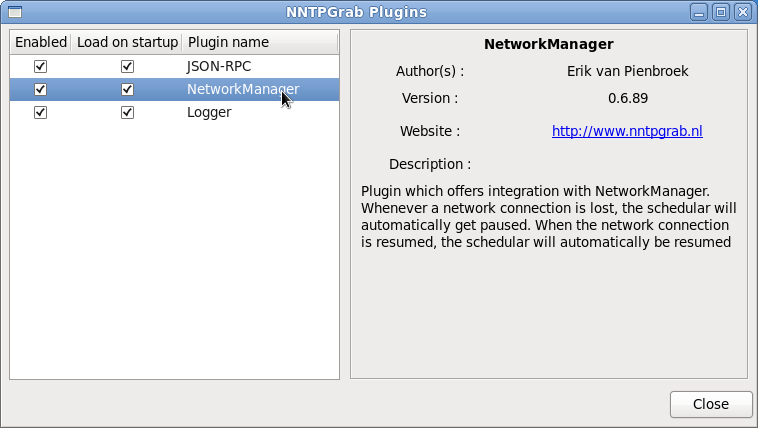Viewport: 758px width, 428px height.
Task: Disable the JSON-RPC plugin Enabled checkbox
Action: 40,66
